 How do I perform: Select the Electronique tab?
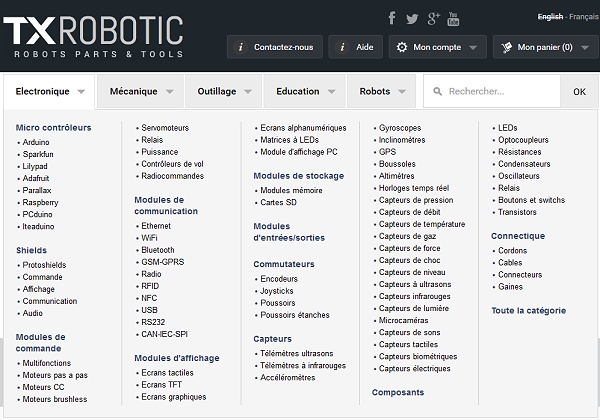click(49, 92)
